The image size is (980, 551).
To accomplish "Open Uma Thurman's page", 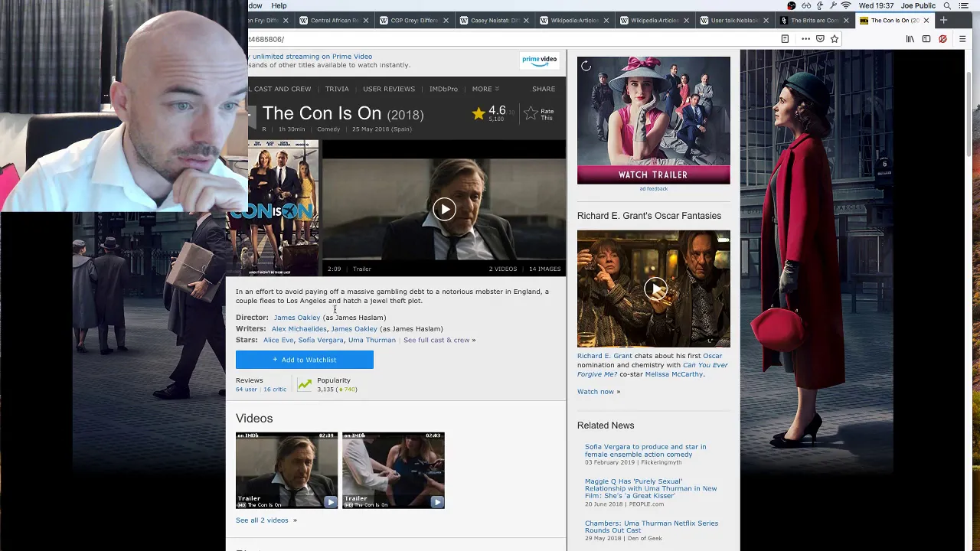I will pos(372,340).
